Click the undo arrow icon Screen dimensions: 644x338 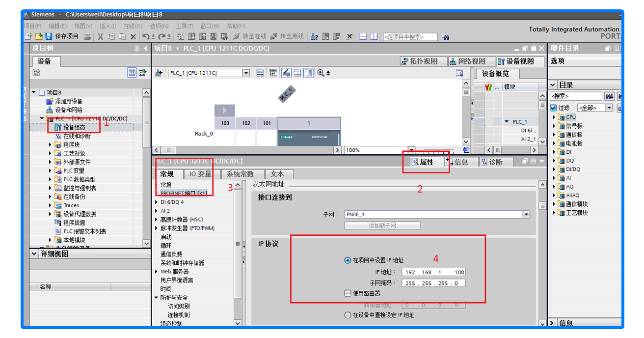[x=146, y=36]
